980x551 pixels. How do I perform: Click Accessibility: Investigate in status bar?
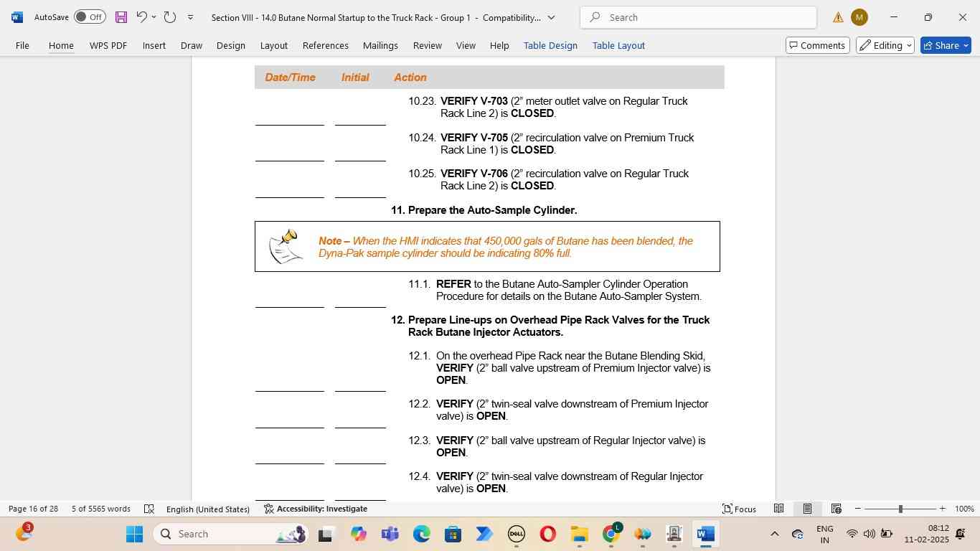(x=316, y=509)
